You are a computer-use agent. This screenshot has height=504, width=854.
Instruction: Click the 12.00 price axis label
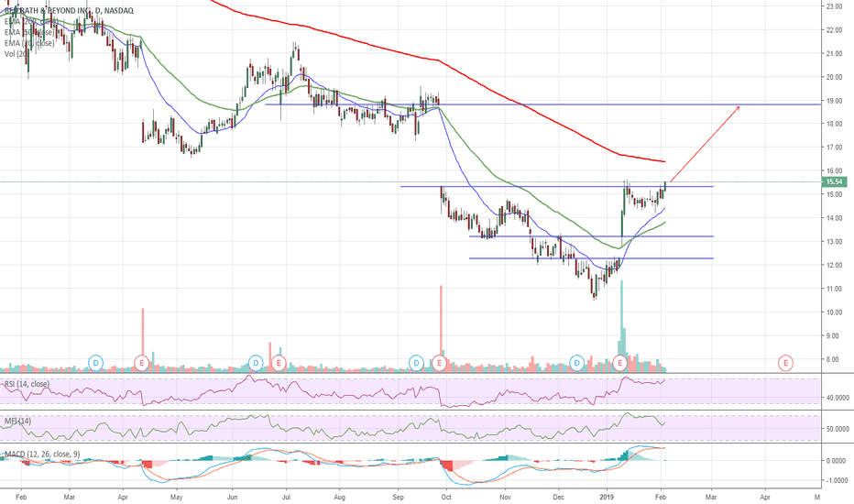pos(834,266)
